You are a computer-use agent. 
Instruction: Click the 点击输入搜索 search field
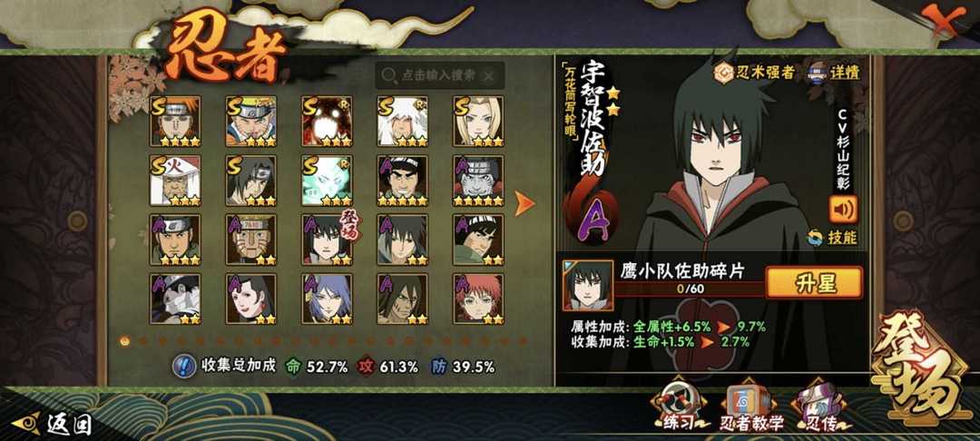coord(440,75)
